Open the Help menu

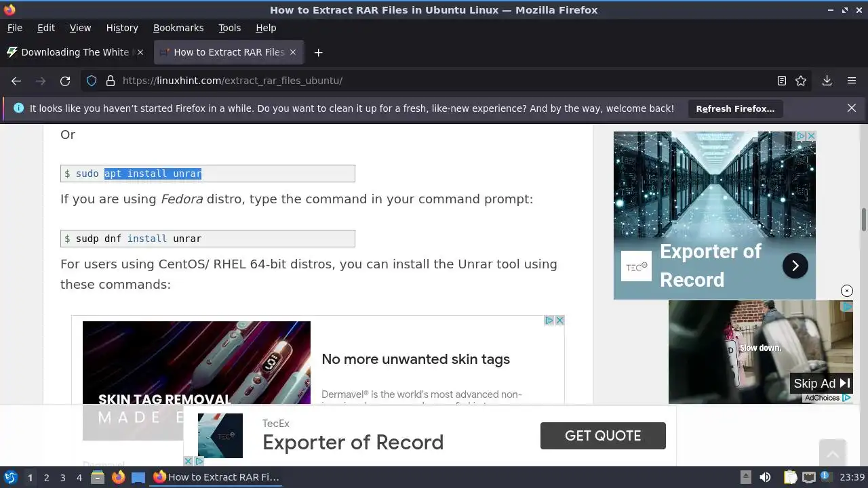coord(266,28)
